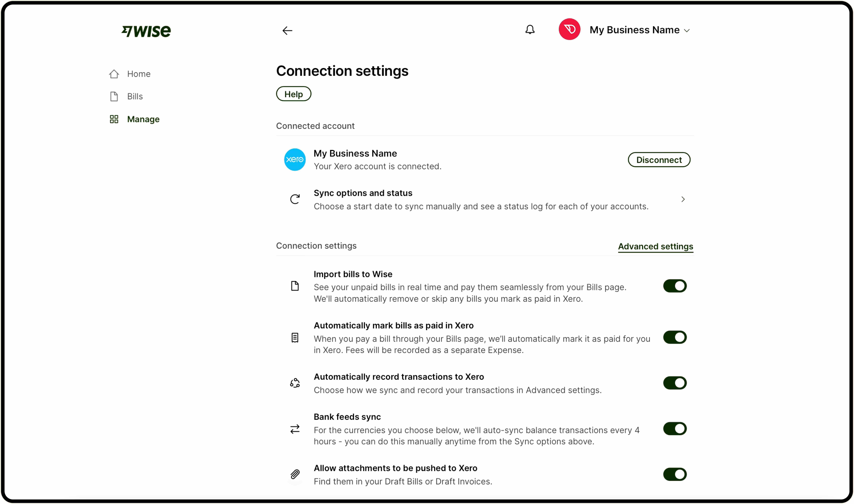Click the Bank feeds sync arrows icon

pyautogui.click(x=295, y=429)
